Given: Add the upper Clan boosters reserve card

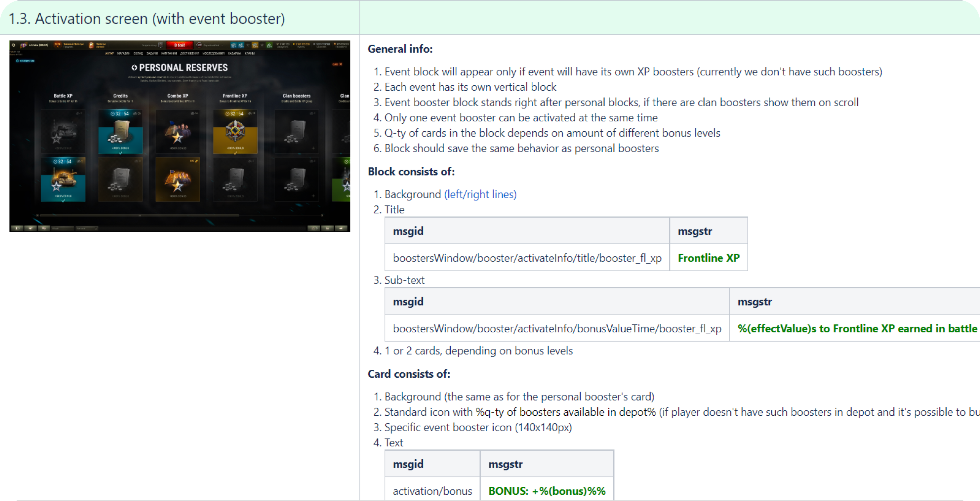Looking at the screenshot, I should 297,132.
